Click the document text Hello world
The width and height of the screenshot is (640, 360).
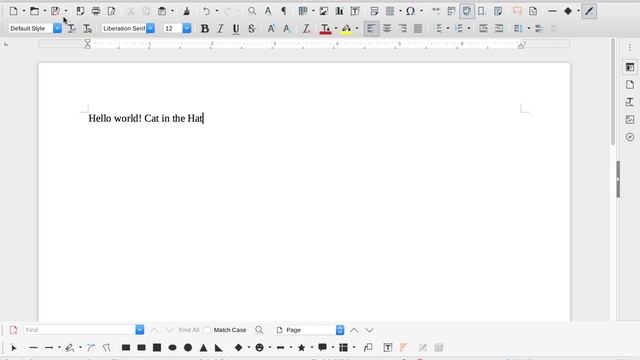pos(115,118)
